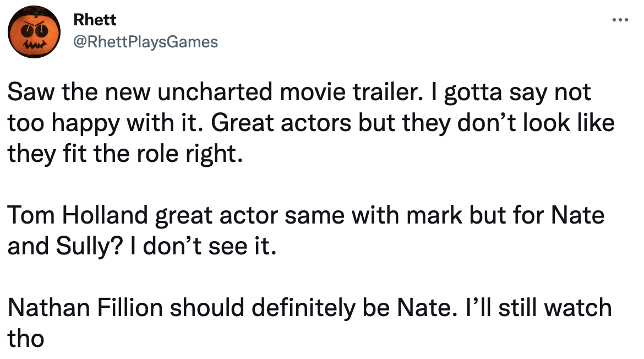Click the line "they fit the role right."
This screenshot has height=359, width=644.
[x=125, y=154]
